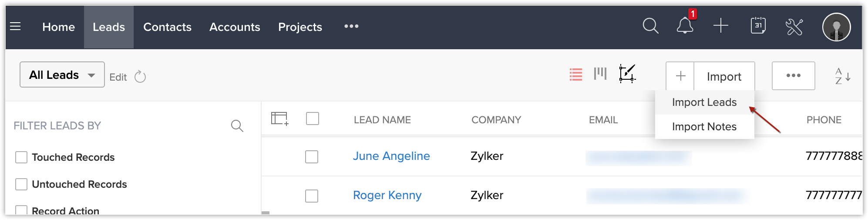Screen dimensions: 868x220
Task: Choose Import Leads from the menu
Action: pyautogui.click(x=704, y=102)
